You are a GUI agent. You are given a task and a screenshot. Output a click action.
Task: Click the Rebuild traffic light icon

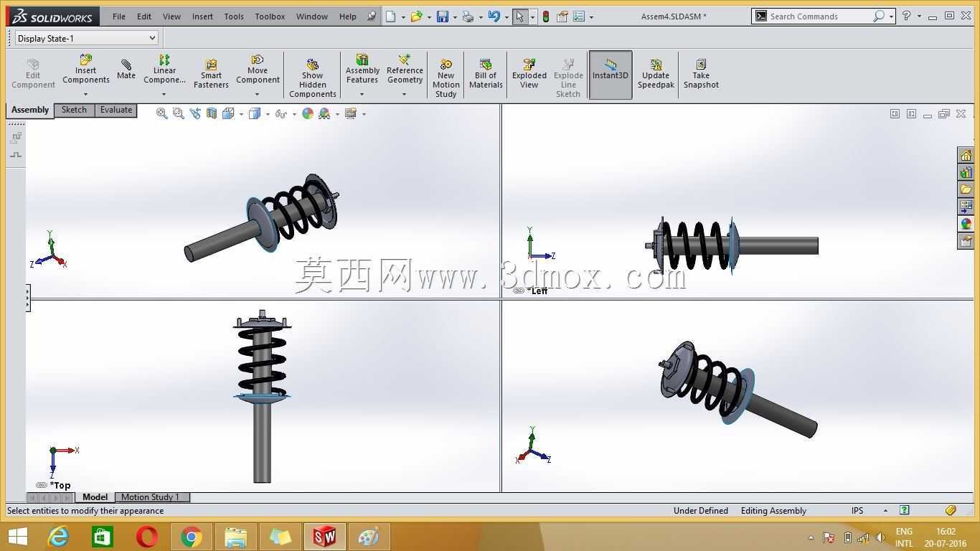pos(546,17)
